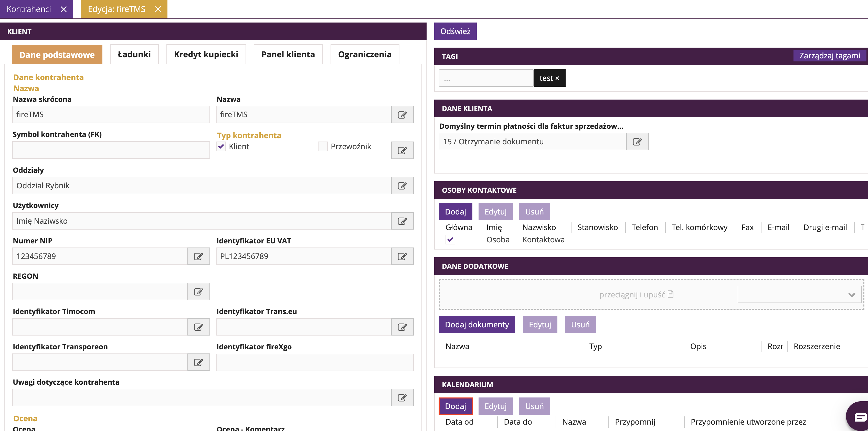The width and height of the screenshot is (868, 431).
Task: Click edit icon next to Nazwa field
Action: coord(402,115)
